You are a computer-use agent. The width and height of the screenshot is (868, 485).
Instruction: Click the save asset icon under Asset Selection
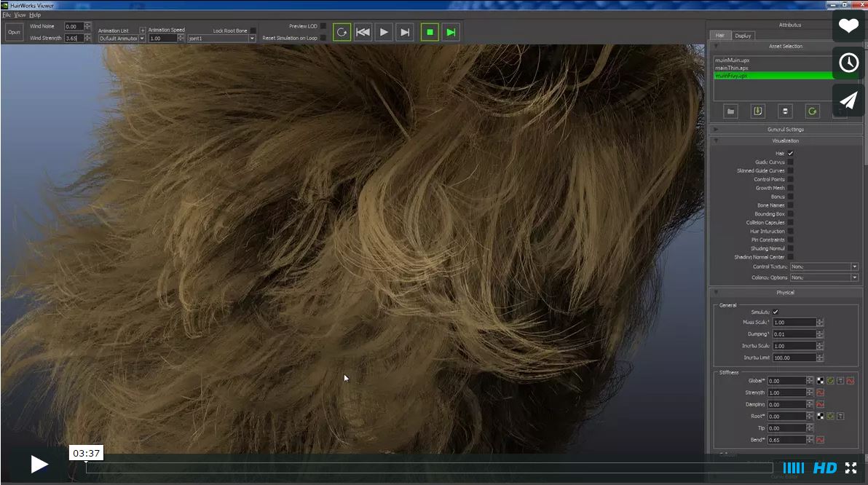tap(785, 111)
